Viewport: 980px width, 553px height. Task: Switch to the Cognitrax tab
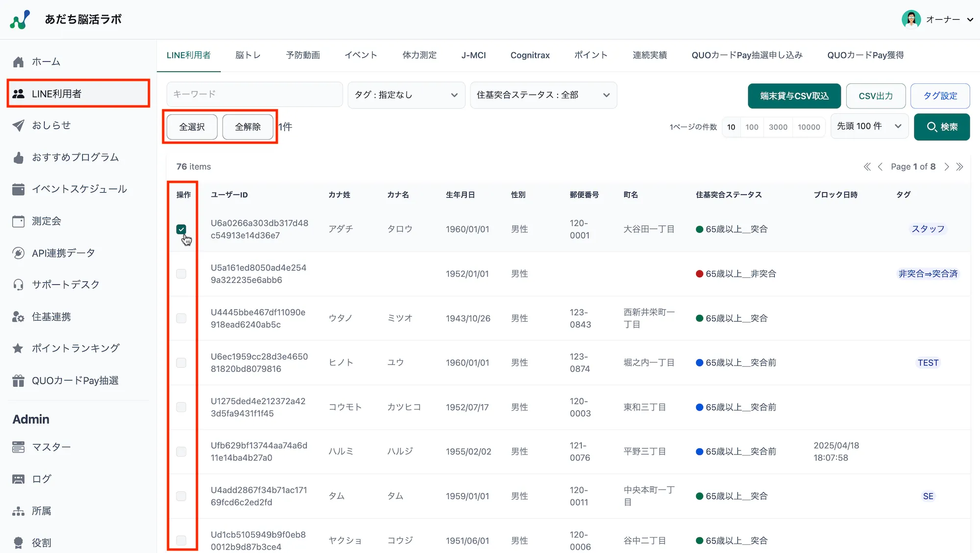(530, 55)
